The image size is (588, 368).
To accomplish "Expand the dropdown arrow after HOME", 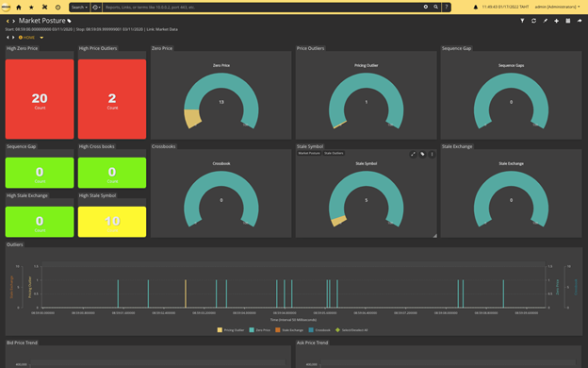I will tap(41, 38).
